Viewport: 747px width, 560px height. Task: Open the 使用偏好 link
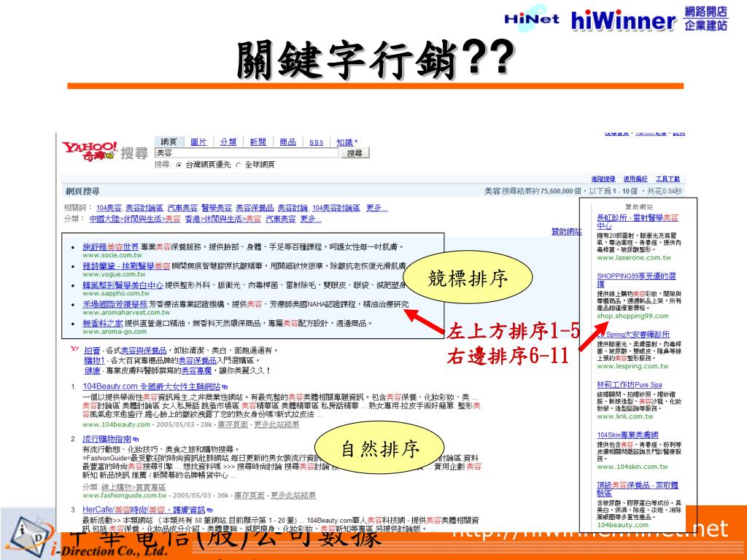pos(635,179)
